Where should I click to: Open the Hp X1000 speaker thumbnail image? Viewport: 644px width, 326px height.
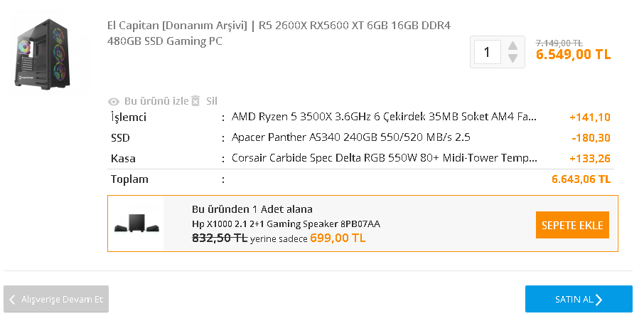(x=136, y=224)
